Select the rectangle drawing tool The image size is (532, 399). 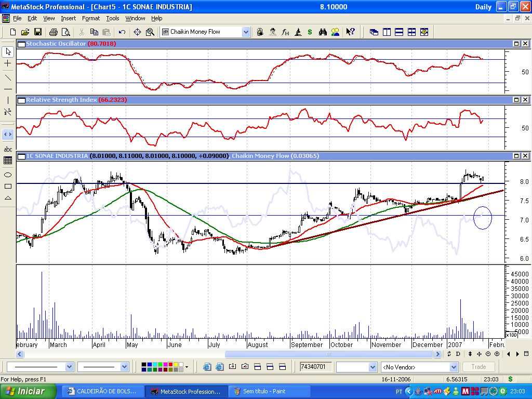(x=8, y=186)
